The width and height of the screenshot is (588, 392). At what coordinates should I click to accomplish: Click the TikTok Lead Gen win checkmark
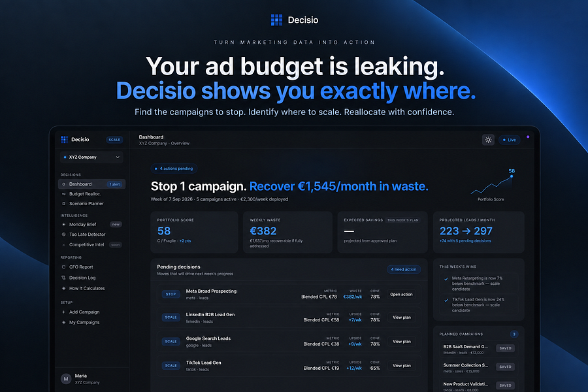pos(446,300)
